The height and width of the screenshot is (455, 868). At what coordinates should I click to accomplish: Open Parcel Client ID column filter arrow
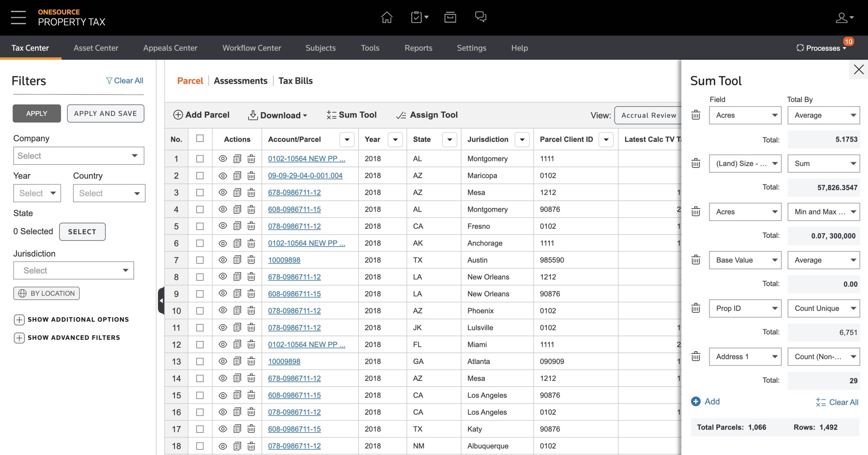pyautogui.click(x=606, y=140)
